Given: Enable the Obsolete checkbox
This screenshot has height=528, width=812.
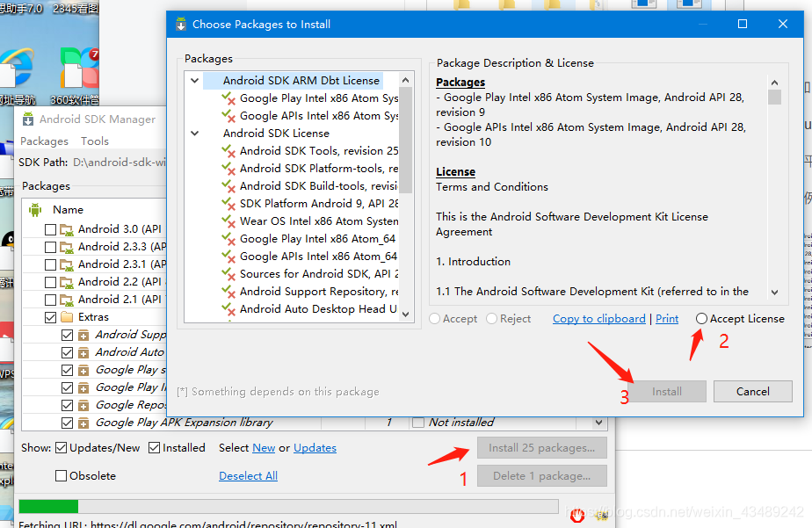Looking at the screenshot, I should 62,475.
